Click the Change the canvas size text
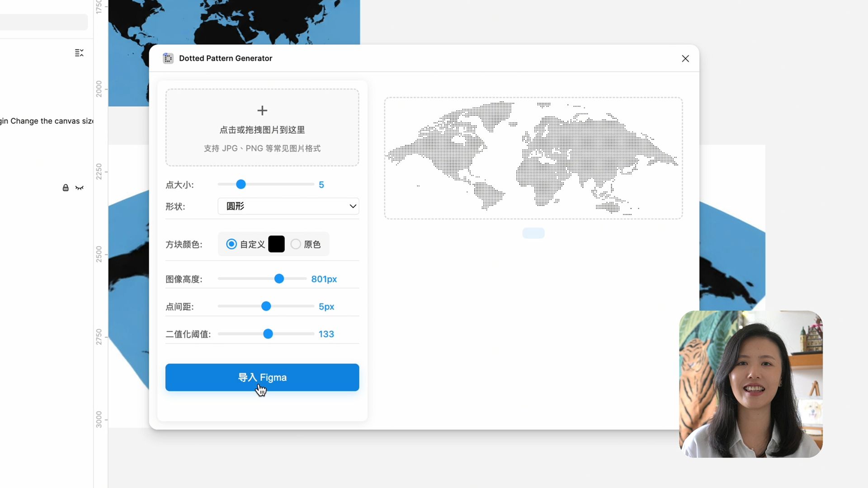The height and width of the screenshot is (488, 868). click(x=51, y=121)
